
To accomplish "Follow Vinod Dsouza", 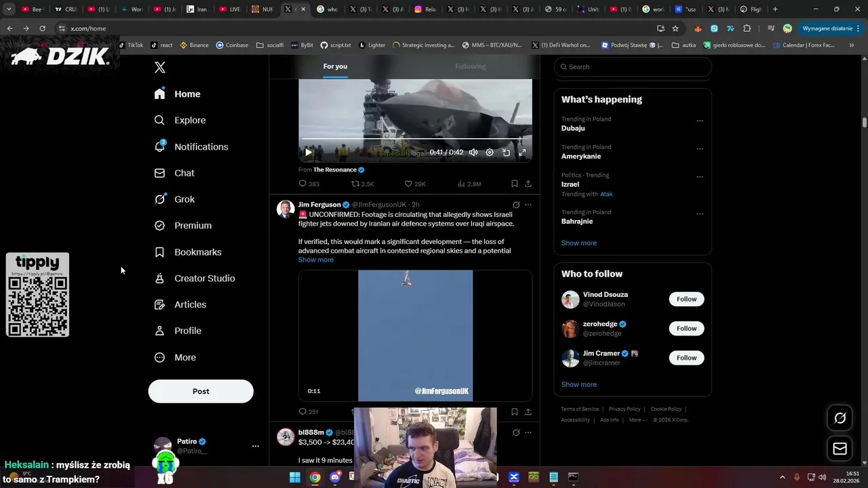I will click(686, 299).
